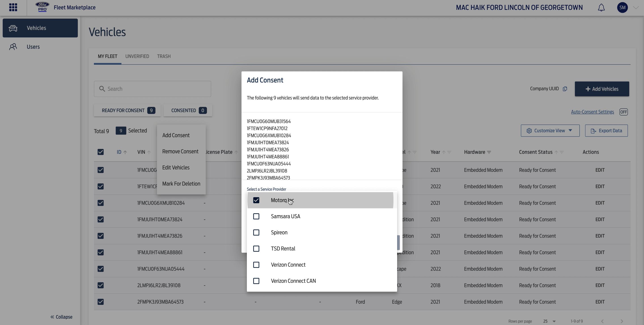Check Spireon service provider

(256, 232)
